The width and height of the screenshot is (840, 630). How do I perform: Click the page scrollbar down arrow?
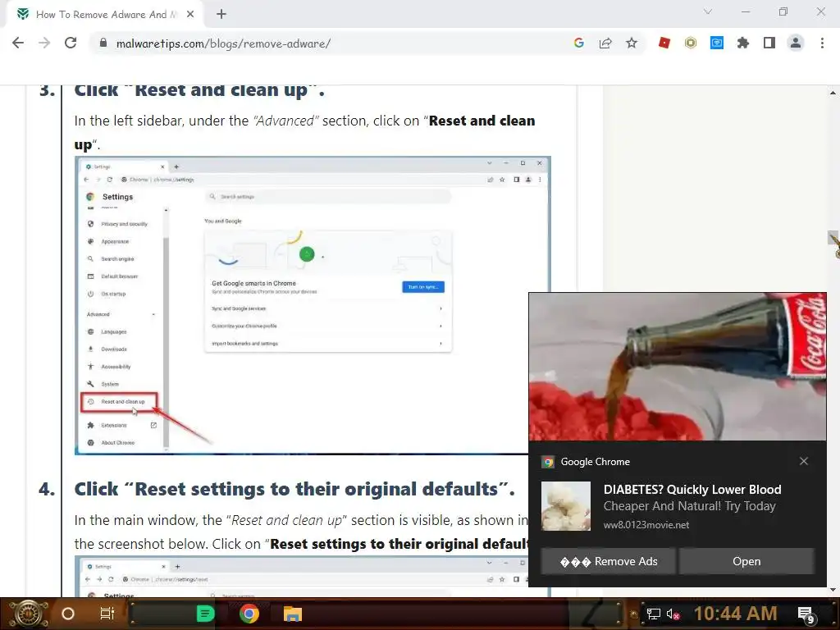click(x=833, y=590)
